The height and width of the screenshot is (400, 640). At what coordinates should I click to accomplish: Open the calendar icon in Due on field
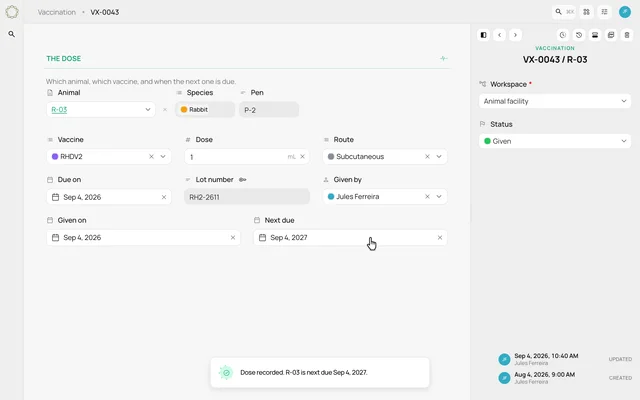pyautogui.click(x=56, y=197)
